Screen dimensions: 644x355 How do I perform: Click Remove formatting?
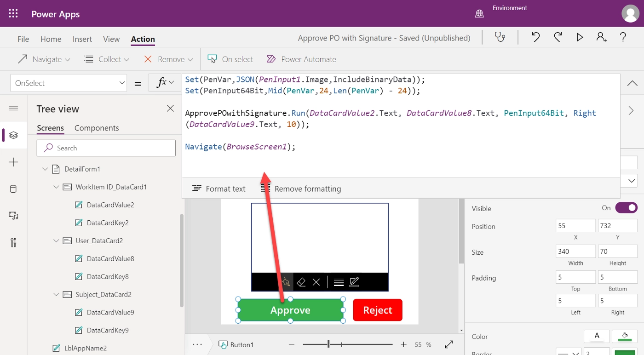(301, 189)
